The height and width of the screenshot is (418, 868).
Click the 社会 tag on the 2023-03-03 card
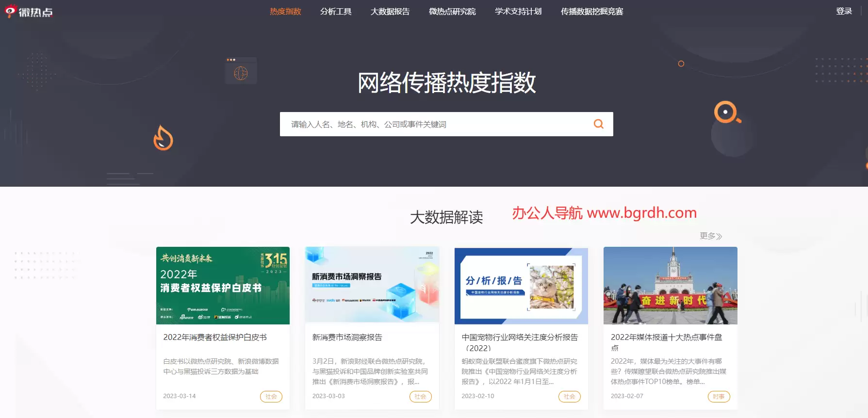420,397
